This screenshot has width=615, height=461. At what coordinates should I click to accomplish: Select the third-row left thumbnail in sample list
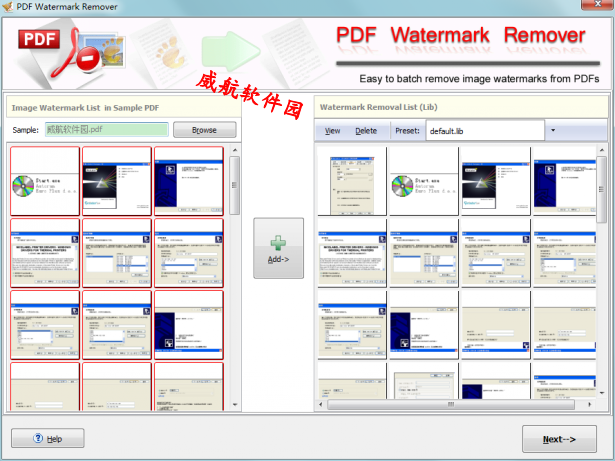click(x=45, y=325)
